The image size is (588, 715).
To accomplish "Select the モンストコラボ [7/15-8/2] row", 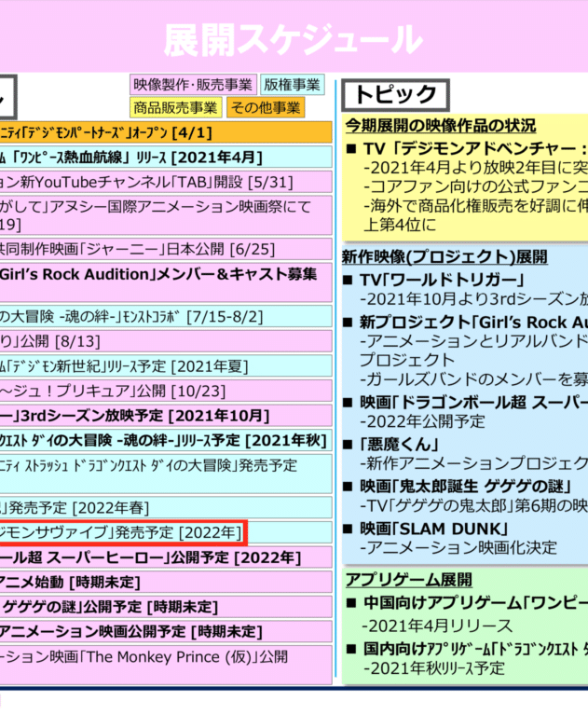I will [x=166, y=316].
